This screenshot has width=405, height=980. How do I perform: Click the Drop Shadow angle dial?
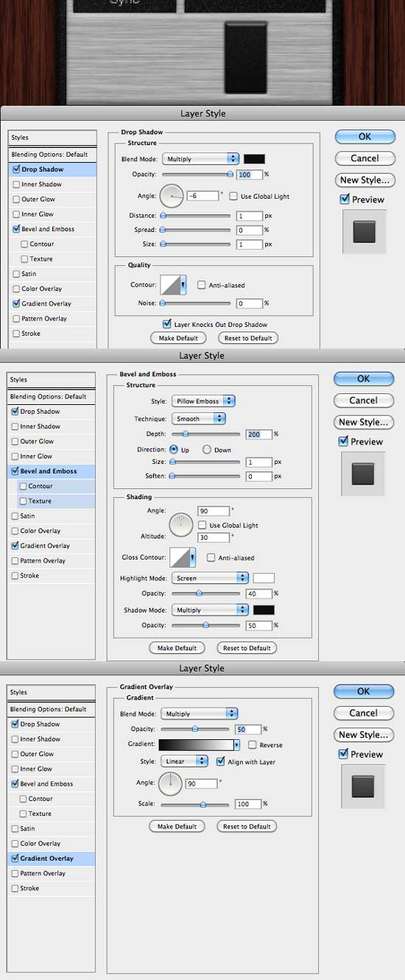pos(172,196)
